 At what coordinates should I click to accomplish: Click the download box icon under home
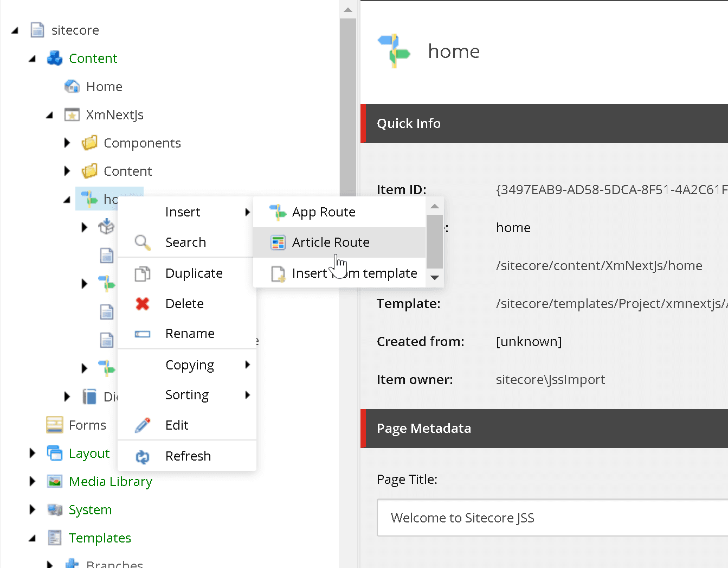pos(106,227)
